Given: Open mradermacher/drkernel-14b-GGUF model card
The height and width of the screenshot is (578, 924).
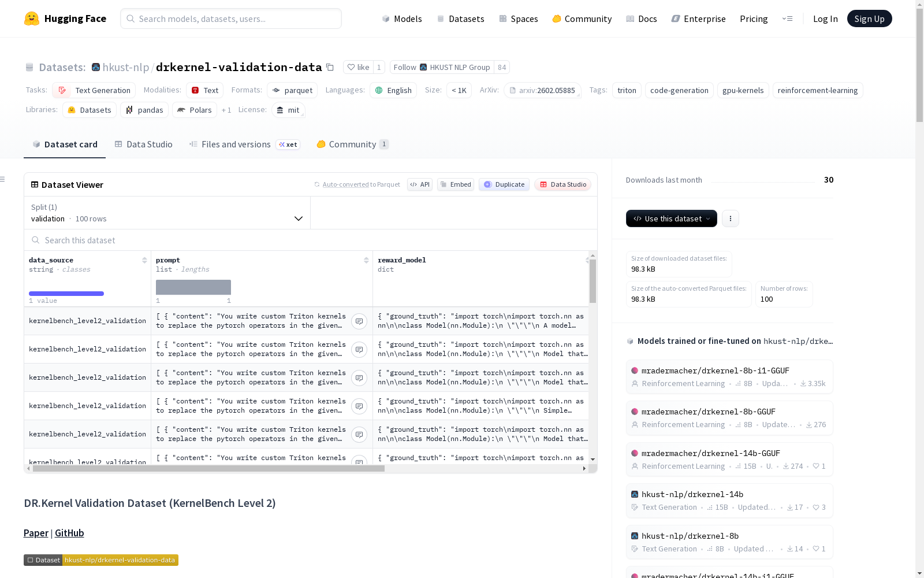Looking at the screenshot, I should point(729,459).
